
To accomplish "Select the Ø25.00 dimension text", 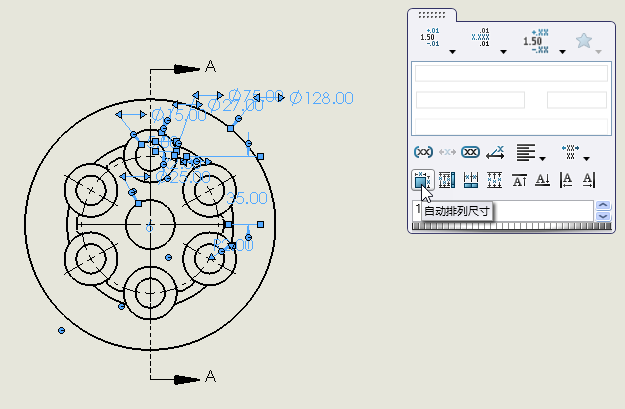I will pyautogui.click(x=183, y=177).
